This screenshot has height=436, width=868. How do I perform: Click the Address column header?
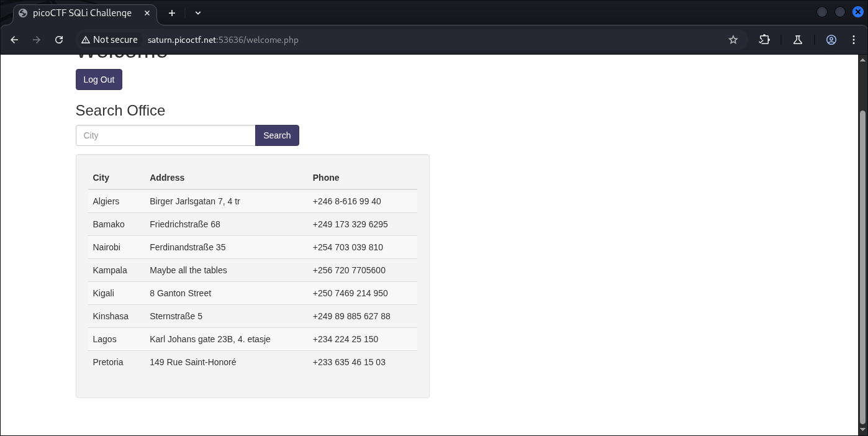tap(167, 178)
